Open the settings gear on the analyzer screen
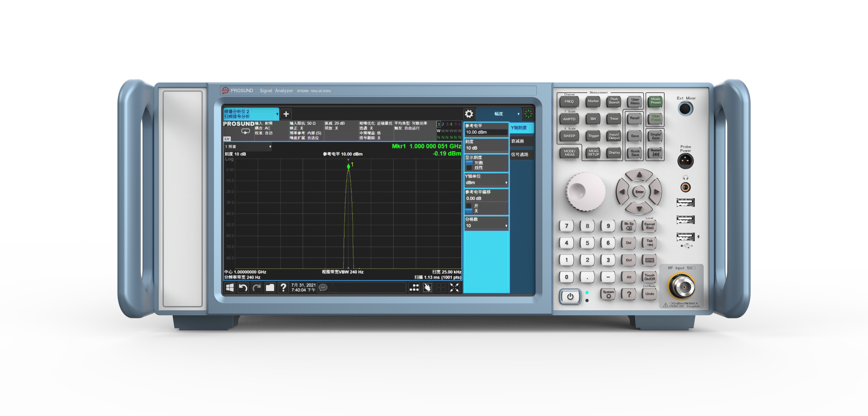The image size is (868, 416). [x=469, y=114]
